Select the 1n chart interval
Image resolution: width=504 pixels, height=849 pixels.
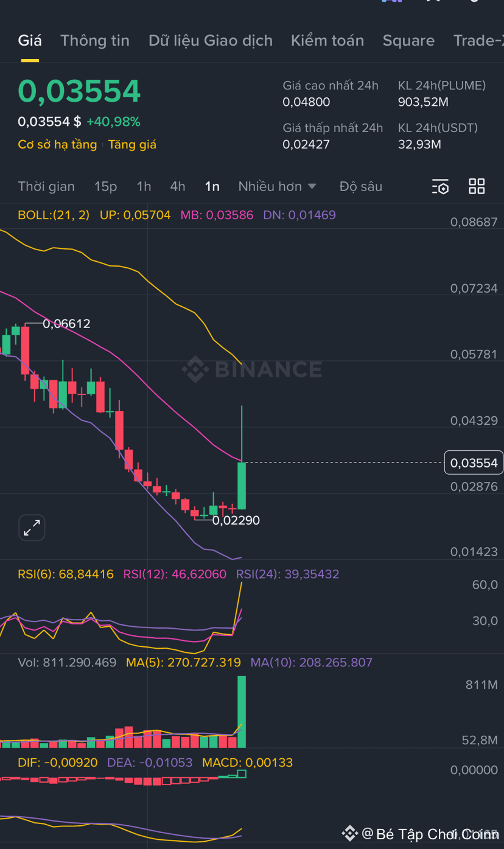[212, 186]
